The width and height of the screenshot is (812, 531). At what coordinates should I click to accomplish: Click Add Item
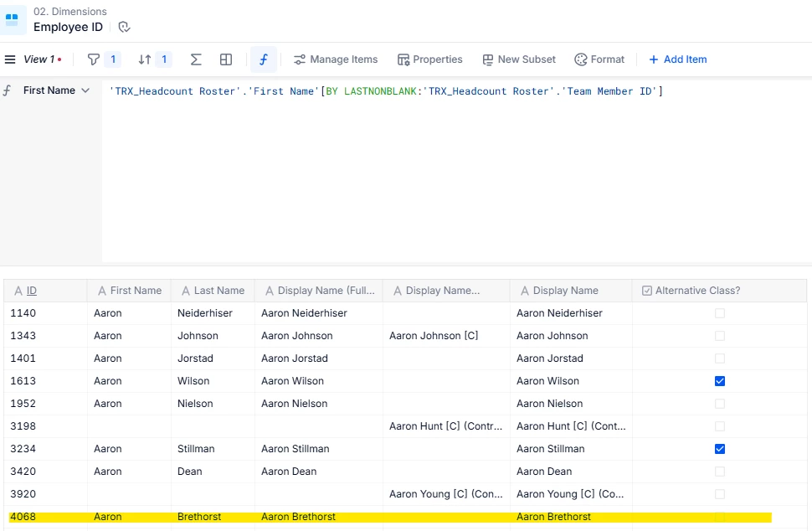678,59
